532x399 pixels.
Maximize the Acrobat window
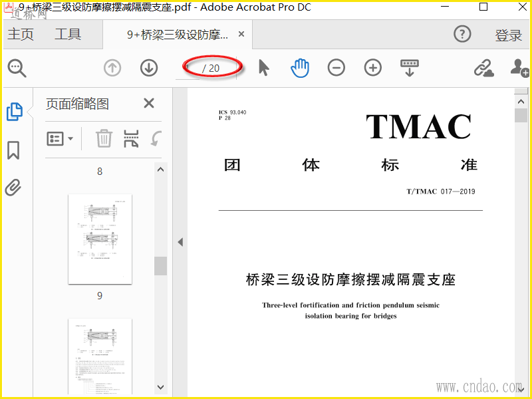[x=483, y=7]
